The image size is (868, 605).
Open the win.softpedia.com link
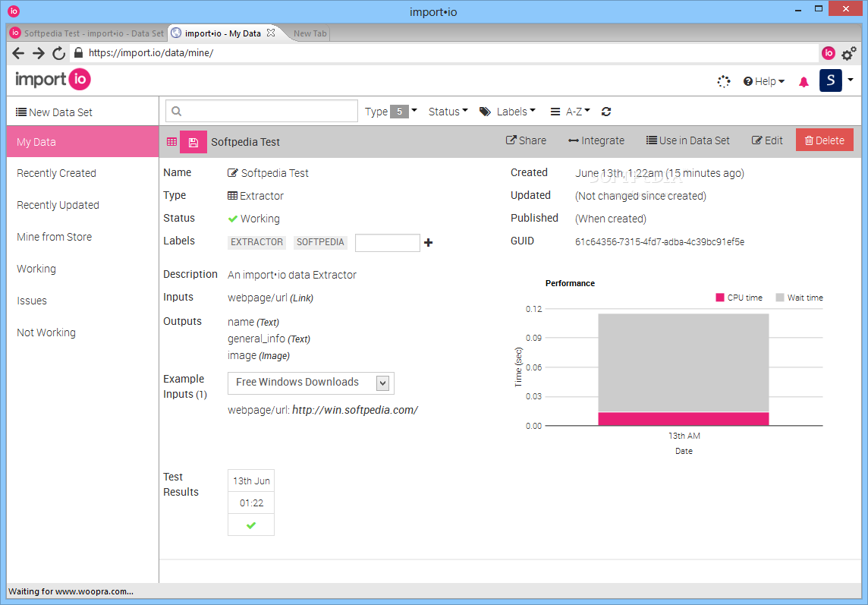click(x=355, y=410)
